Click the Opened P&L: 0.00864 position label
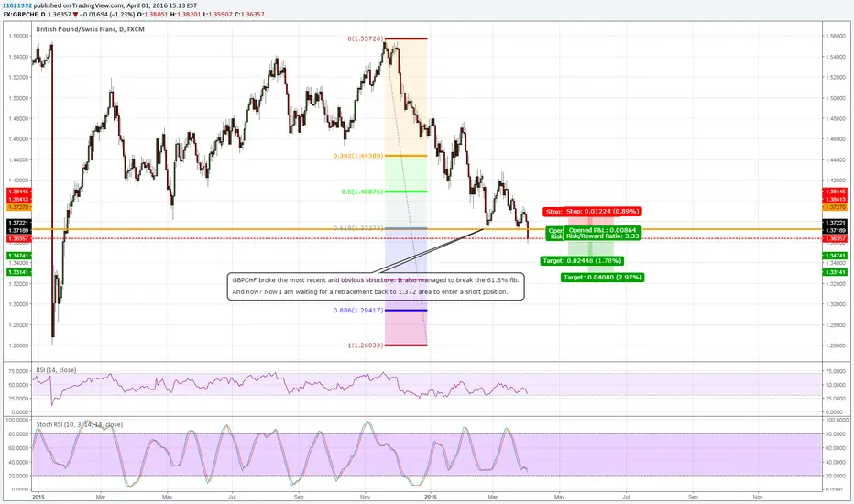The width and height of the screenshot is (854, 504). tap(602, 231)
